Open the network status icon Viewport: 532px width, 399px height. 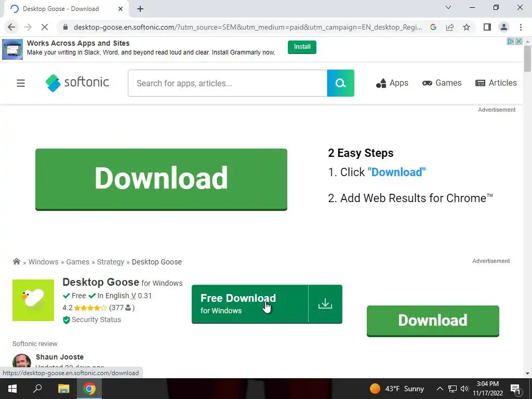click(x=453, y=389)
